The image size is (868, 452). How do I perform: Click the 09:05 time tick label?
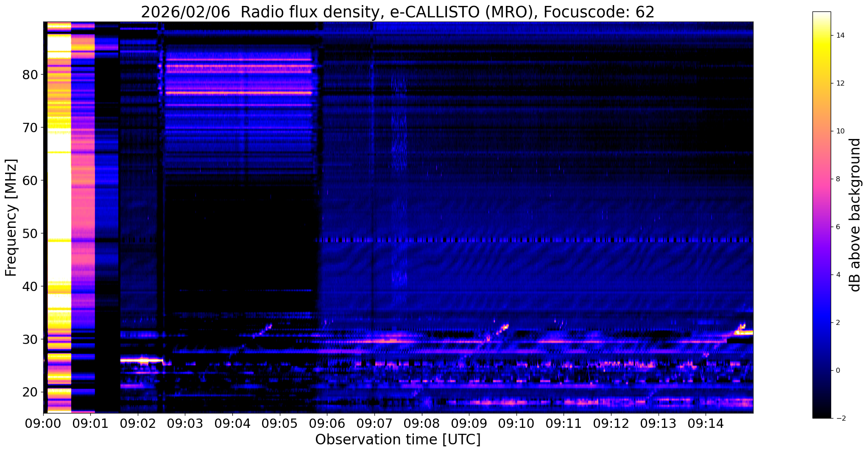(x=279, y=423)
